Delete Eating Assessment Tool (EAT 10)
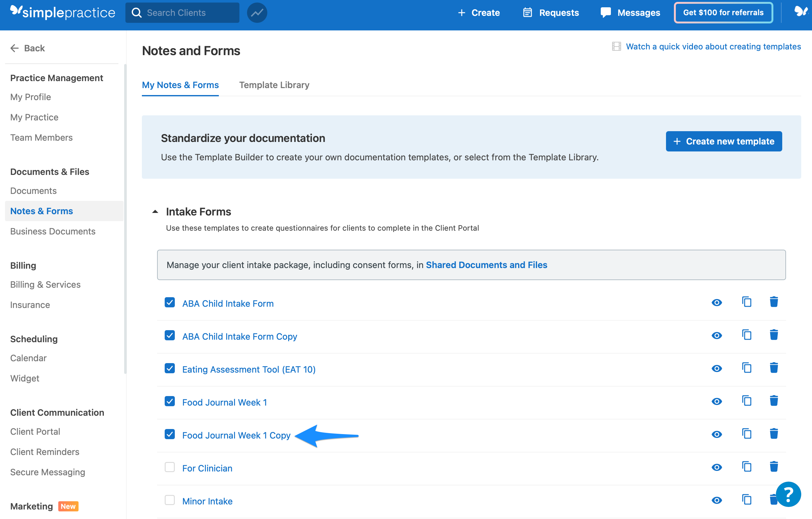This screenshot has height=519, width=812. pos(774,368)
